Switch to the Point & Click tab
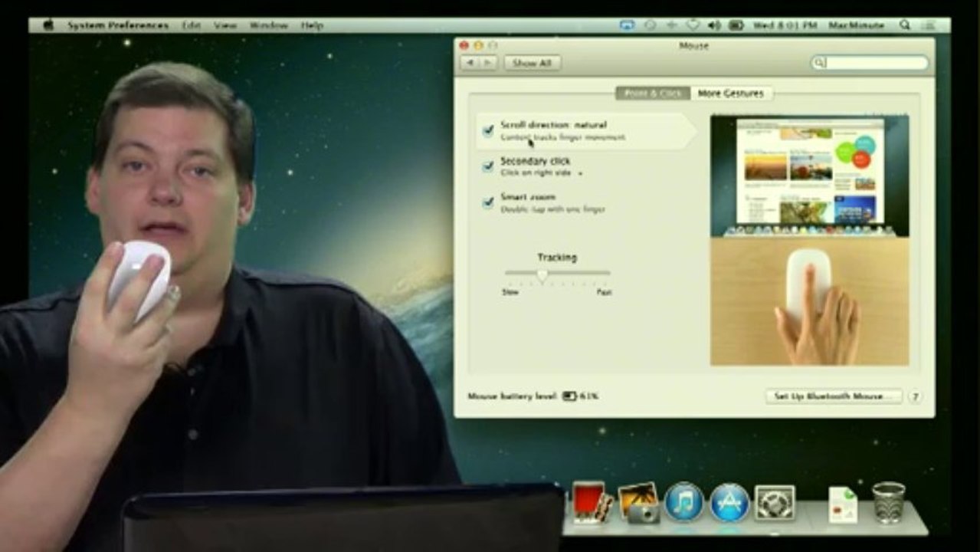Viewport: 980px width, 552px height. coord(653,93)
